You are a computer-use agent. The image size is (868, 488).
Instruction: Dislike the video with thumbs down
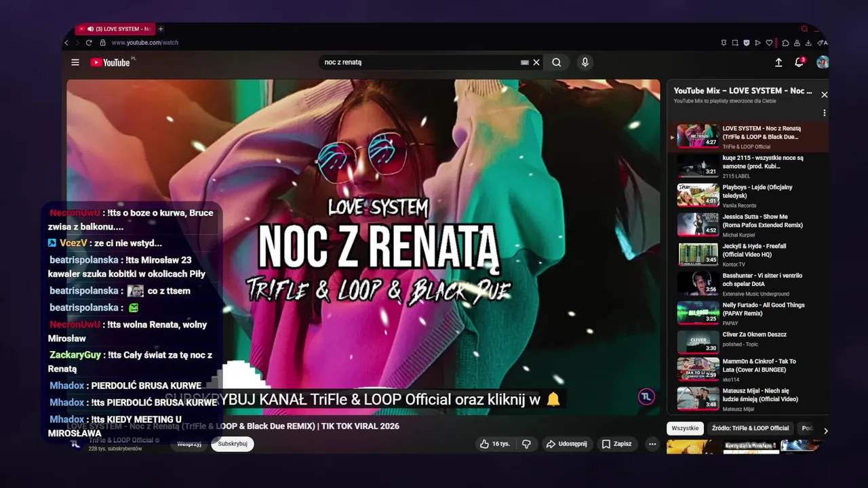click(526, 444)
